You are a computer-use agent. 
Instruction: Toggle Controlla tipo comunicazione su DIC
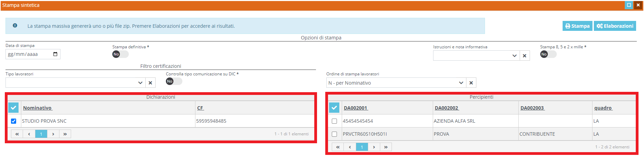pyautogui.click(x=174, y=81)
